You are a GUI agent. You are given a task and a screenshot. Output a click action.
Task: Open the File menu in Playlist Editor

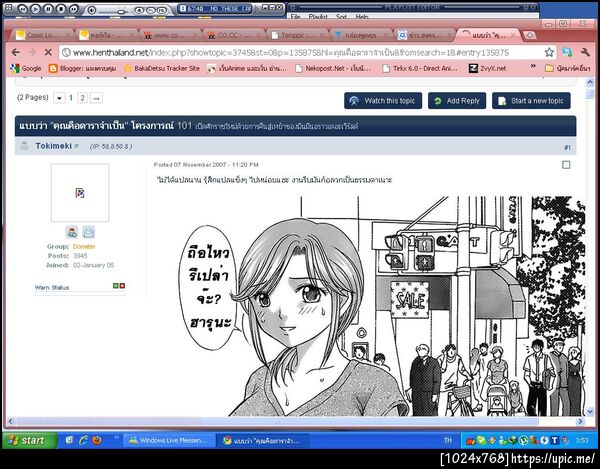(x=295, y=16)
